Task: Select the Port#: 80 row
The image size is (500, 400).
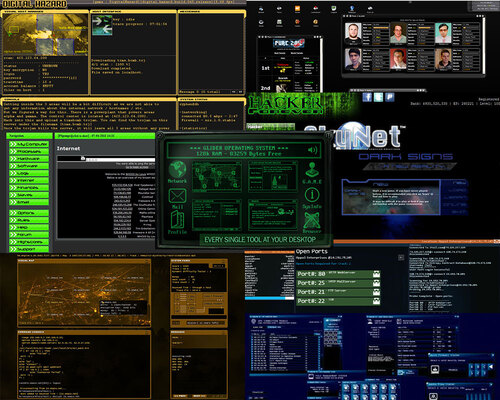Action: (339, 274)
